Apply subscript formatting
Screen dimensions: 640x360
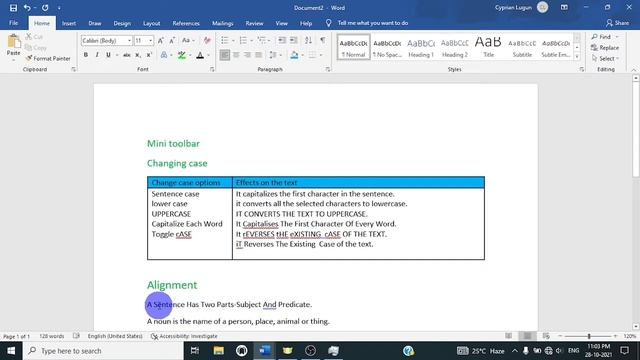(x=138, y=55)
